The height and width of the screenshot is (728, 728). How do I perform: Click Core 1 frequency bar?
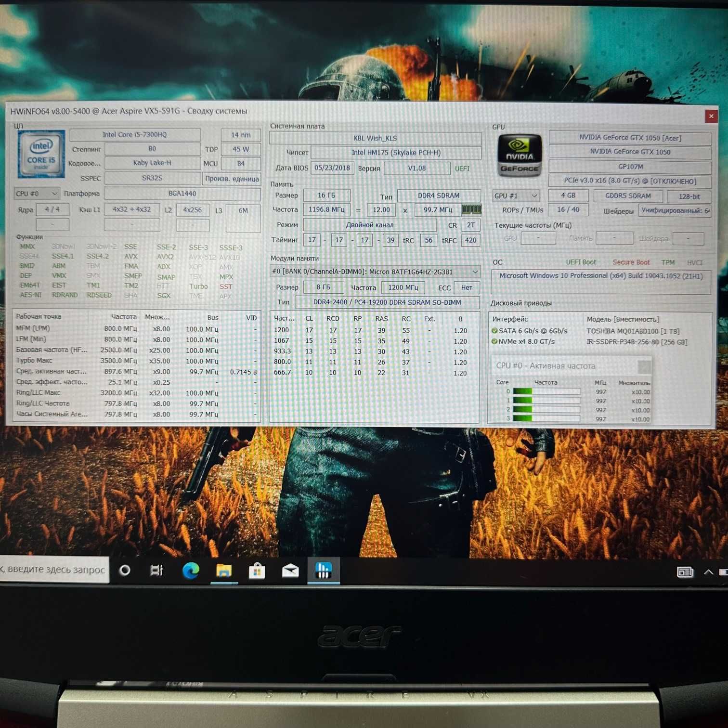[x=546, y=401]
